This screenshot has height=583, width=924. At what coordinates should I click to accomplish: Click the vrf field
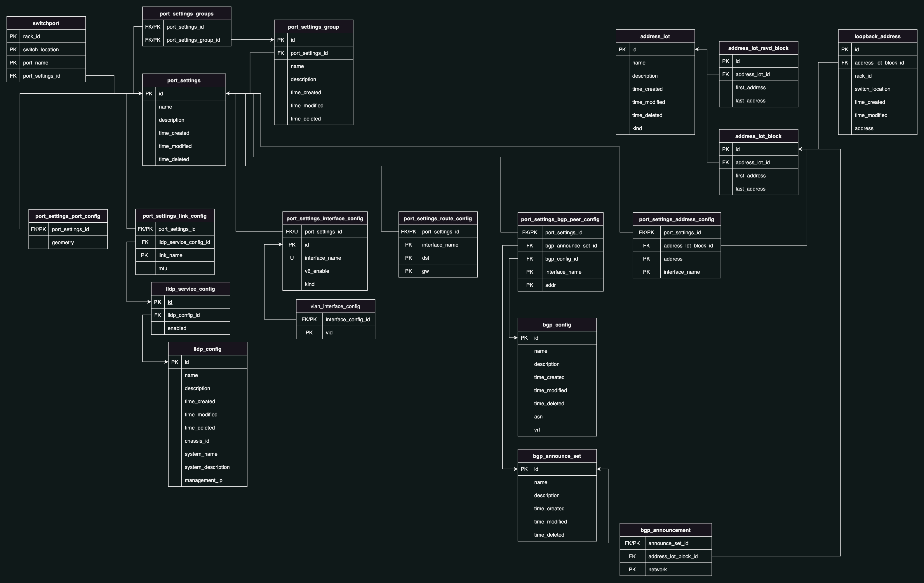coord(557,430)
